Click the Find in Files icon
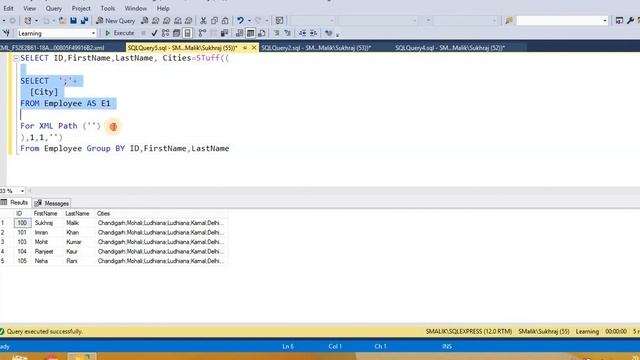 coord(509,20)
